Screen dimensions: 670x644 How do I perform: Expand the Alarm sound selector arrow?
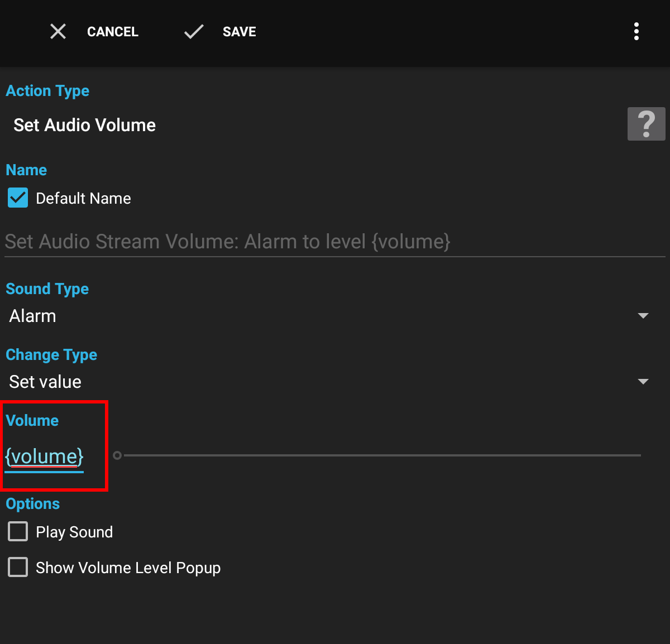point(643,316)
